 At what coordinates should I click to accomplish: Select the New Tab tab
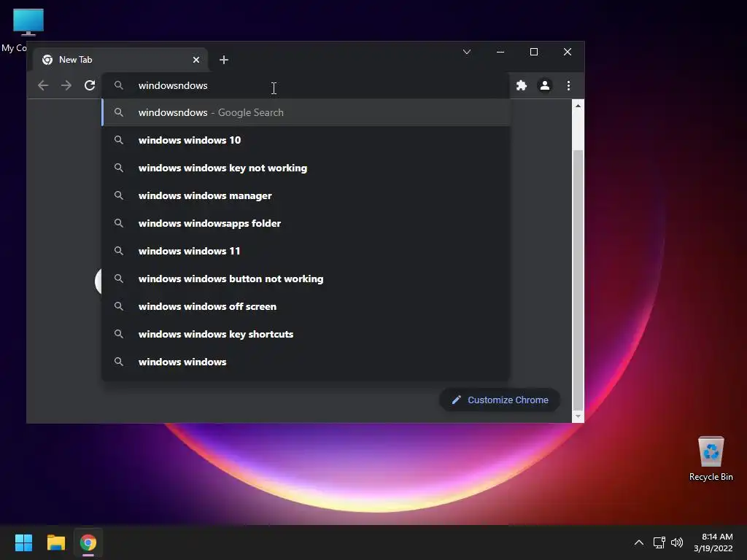(120, 60)
